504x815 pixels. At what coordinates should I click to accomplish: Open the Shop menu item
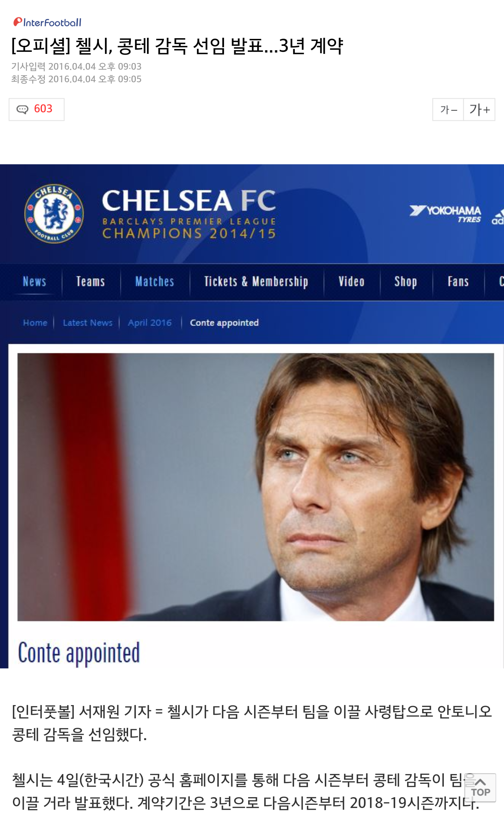406,281
